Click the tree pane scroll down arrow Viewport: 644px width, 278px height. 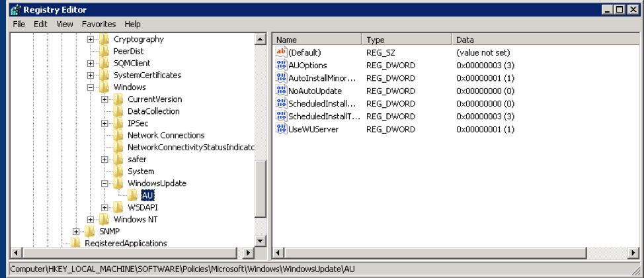coord(261,240)
